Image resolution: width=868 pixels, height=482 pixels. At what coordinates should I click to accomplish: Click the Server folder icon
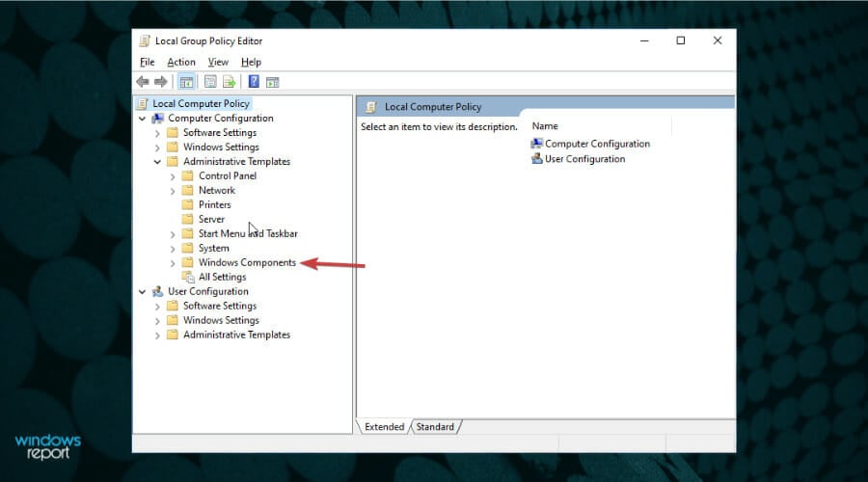click(188, 219)
